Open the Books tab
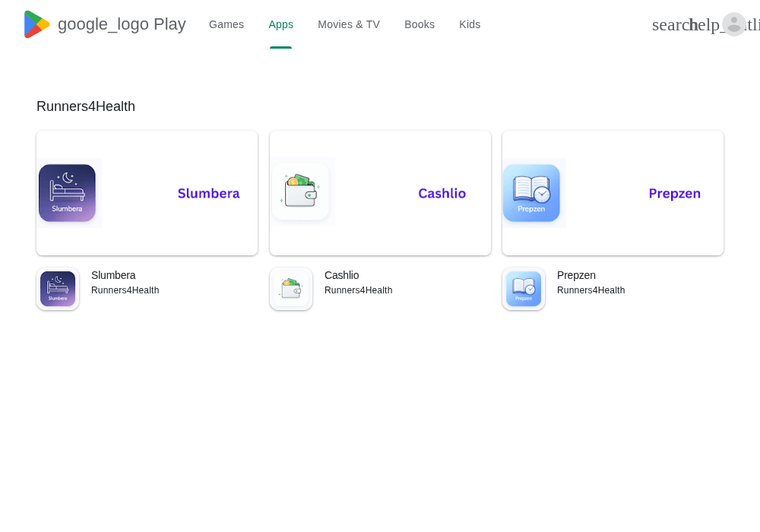Screen dimensions: 760x532 tap(420, 25)
